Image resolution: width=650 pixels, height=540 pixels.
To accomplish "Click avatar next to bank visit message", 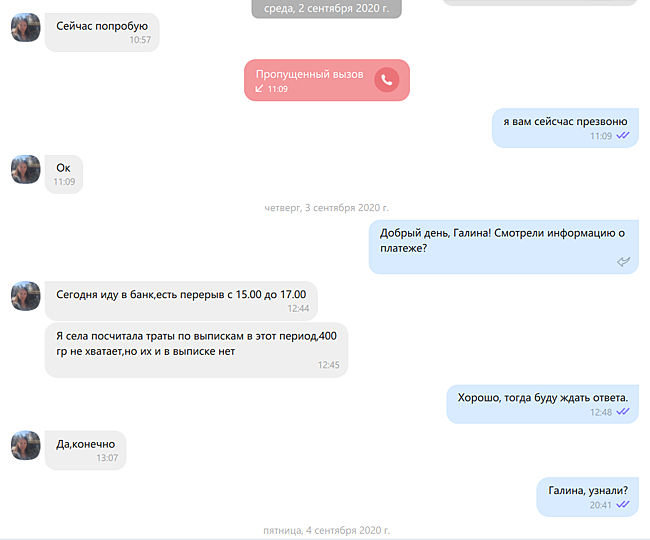I will 26,296.
